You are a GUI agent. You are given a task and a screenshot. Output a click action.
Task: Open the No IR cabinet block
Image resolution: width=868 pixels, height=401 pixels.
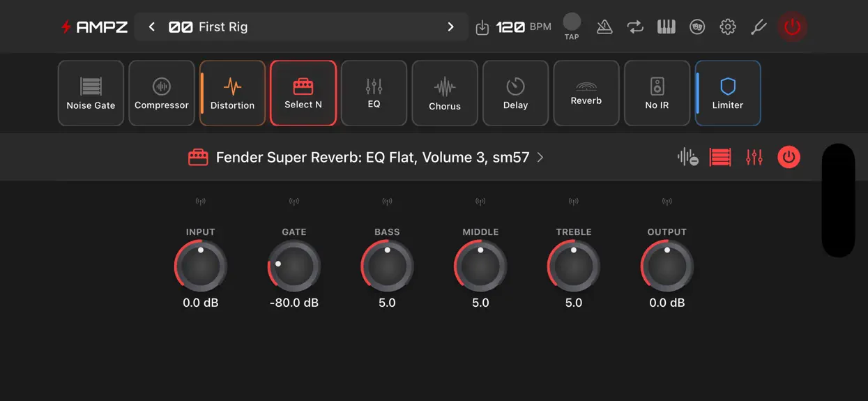pyautogui.click(x=657, y=93)
